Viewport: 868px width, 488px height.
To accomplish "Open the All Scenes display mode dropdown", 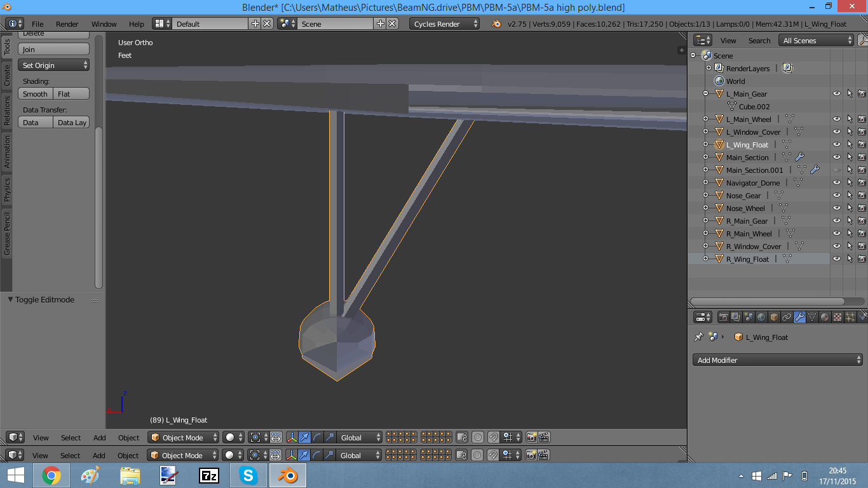I will (x=817, y=40).
